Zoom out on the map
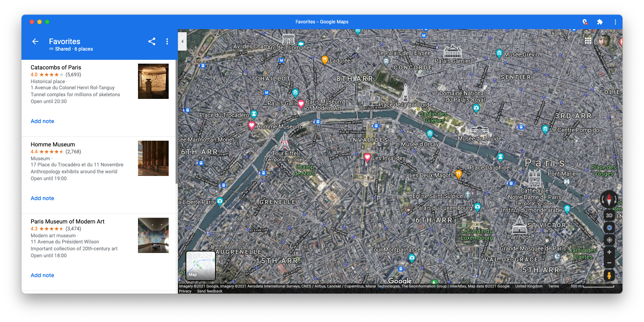This screenshot has height=322, width=644. (x=609, y=263)
